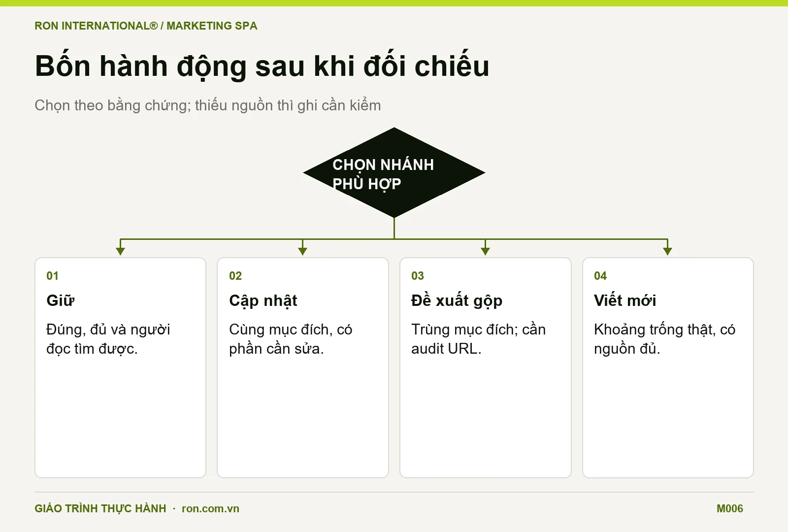Click the slide code 'M006'
This screenshot has height=532, width=788.
tap(730, 509)
